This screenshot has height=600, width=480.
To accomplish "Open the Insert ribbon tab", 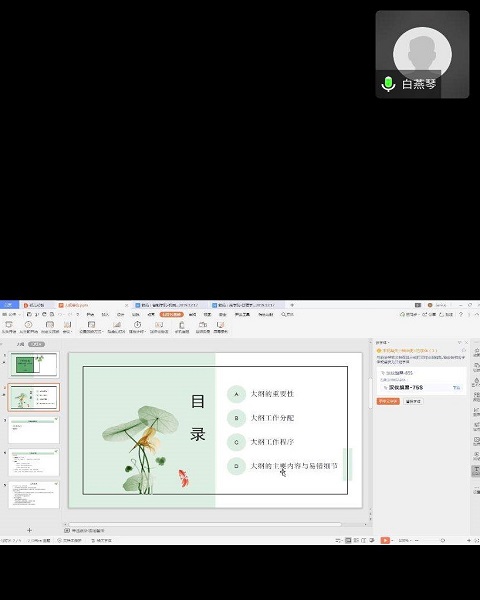I will coord(105,314).
